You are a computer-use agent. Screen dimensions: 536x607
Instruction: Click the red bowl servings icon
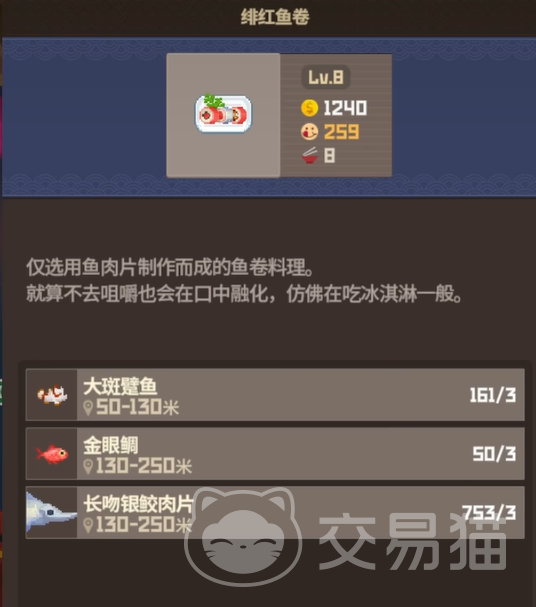click(309, 156)
